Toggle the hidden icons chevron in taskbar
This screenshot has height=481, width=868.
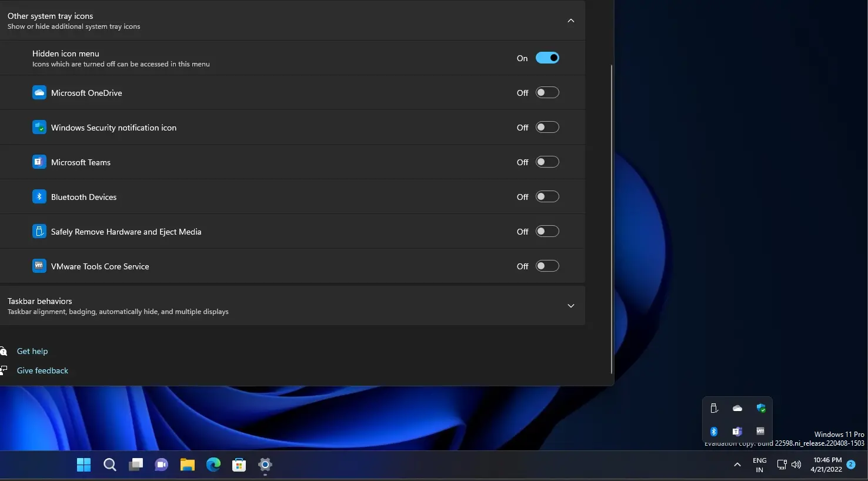(x=737, y=465)
